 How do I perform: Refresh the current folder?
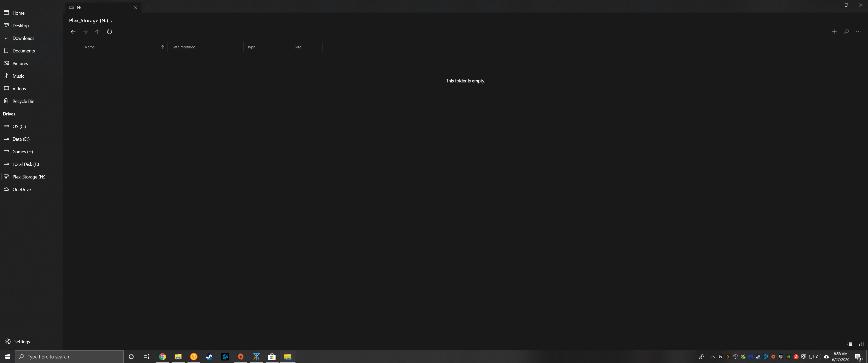click(110, 32)
